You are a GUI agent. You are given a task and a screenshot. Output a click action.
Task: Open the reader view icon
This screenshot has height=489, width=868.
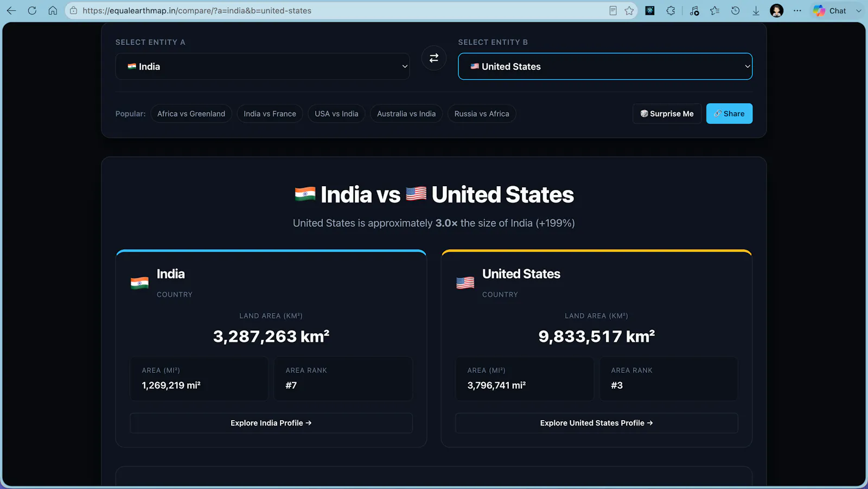[613, 11]
